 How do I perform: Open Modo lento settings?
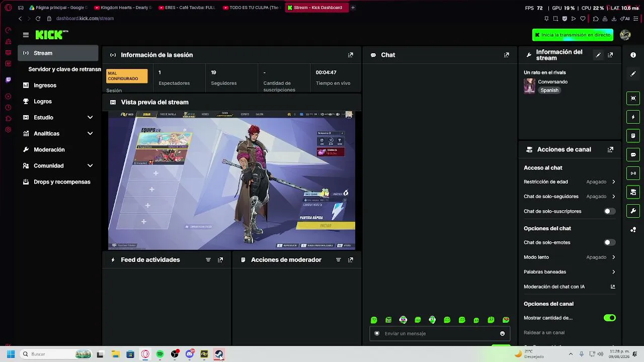coord(570,257)
